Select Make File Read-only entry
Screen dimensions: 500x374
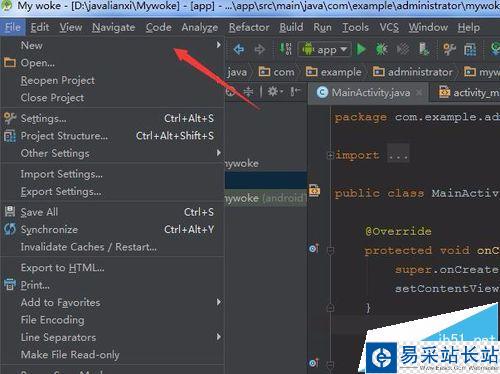[x=112, y=355]
